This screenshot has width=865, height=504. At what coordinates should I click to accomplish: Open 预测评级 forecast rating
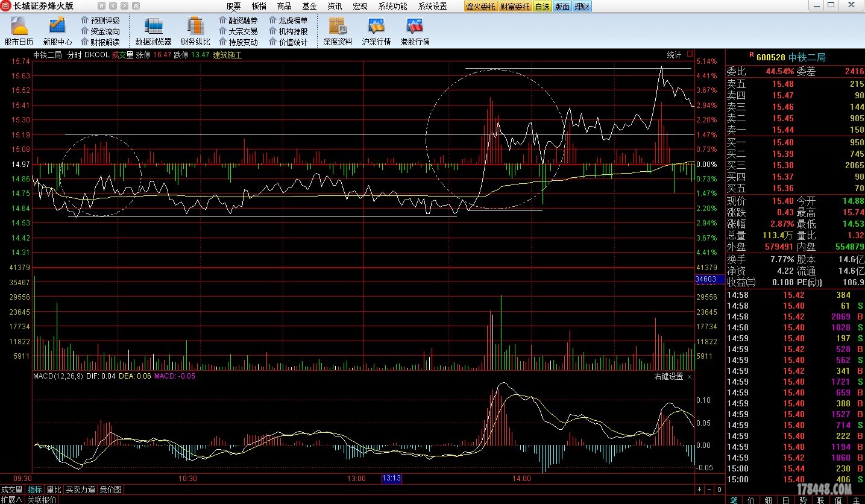(x=100, y=20)
